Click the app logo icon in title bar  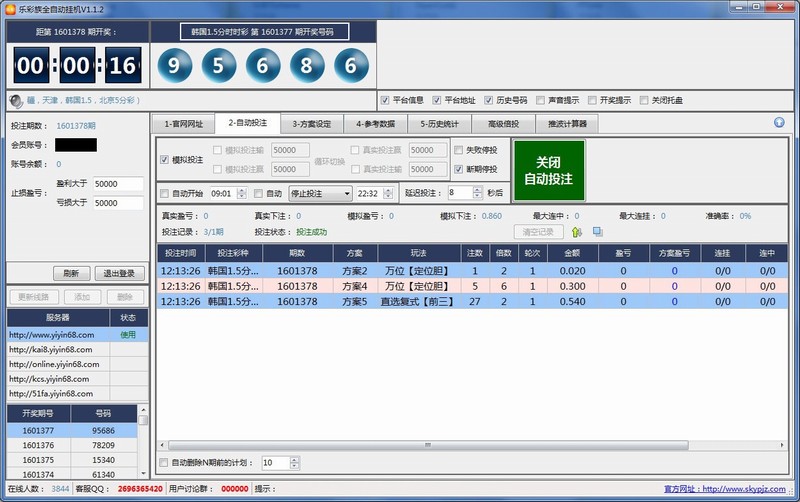tap(10, 7)
